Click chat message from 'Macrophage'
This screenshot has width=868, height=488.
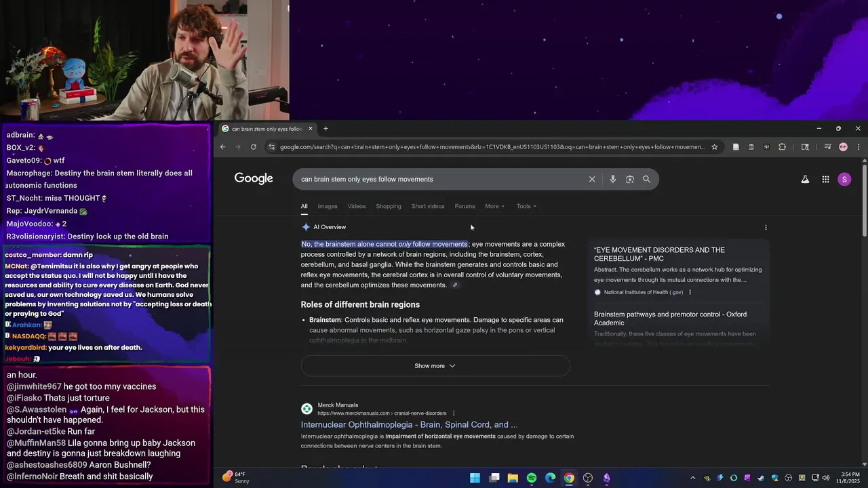(x=99, y=179)
